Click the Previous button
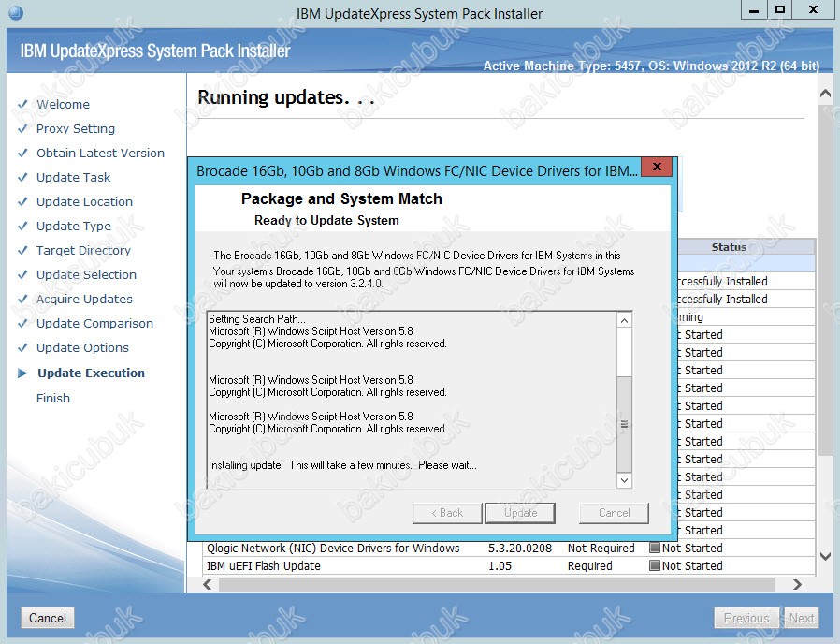The width and height of the screenshot is (840, 644). point(746,618)
